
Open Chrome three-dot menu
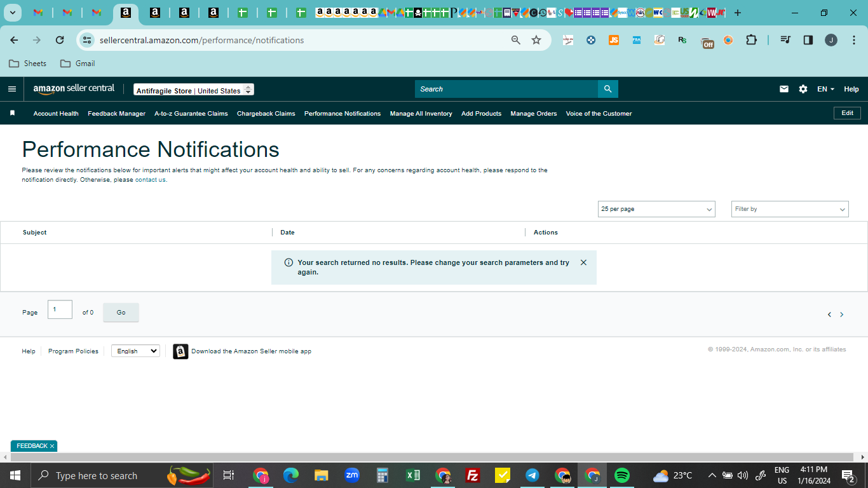853,40
